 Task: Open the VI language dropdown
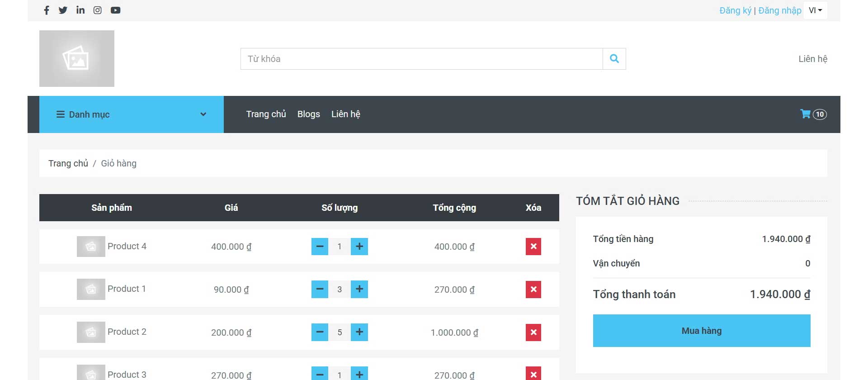(x=815, y=10)
